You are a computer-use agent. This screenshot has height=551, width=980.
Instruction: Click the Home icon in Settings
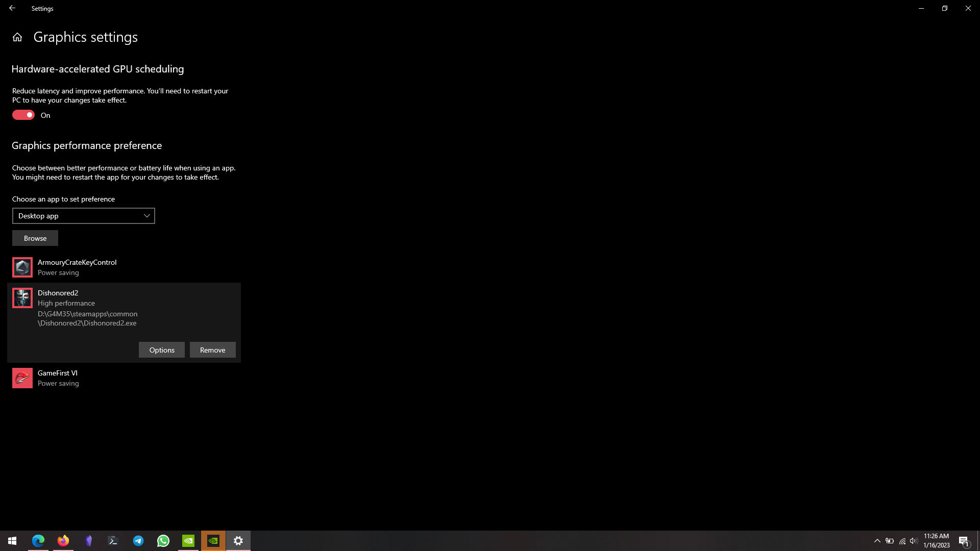click(x=17, y=37)
